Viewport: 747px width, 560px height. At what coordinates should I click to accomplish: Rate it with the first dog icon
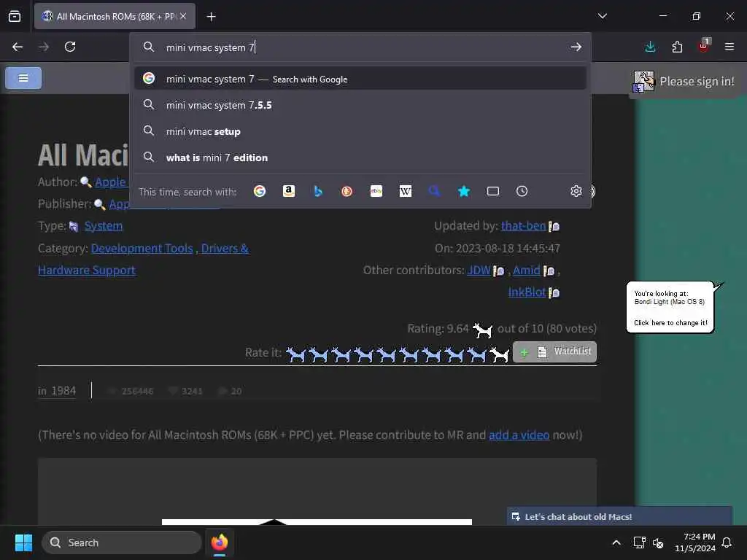point(295,354)
